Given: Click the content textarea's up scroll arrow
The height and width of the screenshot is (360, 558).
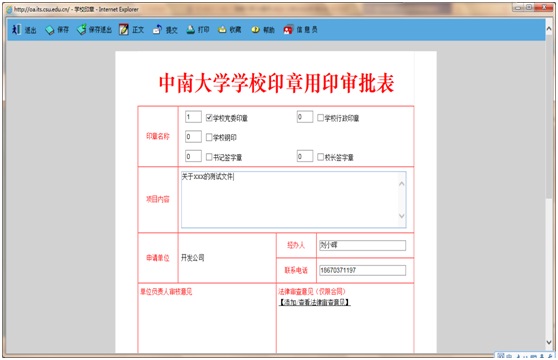Looking at the screenshot, I should point(402,184).
